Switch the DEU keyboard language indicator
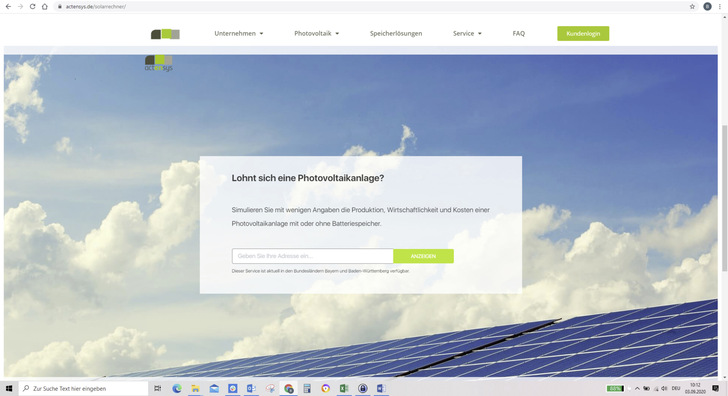The height and width of the screenshot is (396, 728). click(676, 389)
